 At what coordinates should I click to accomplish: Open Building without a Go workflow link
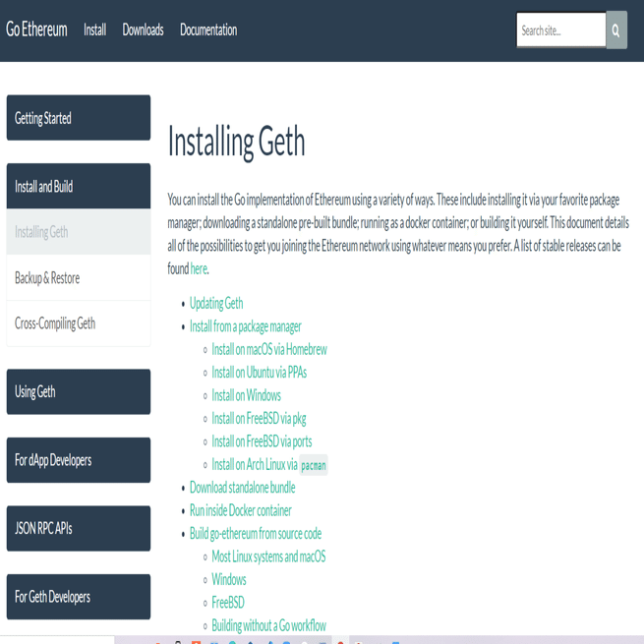coord(269,625)
